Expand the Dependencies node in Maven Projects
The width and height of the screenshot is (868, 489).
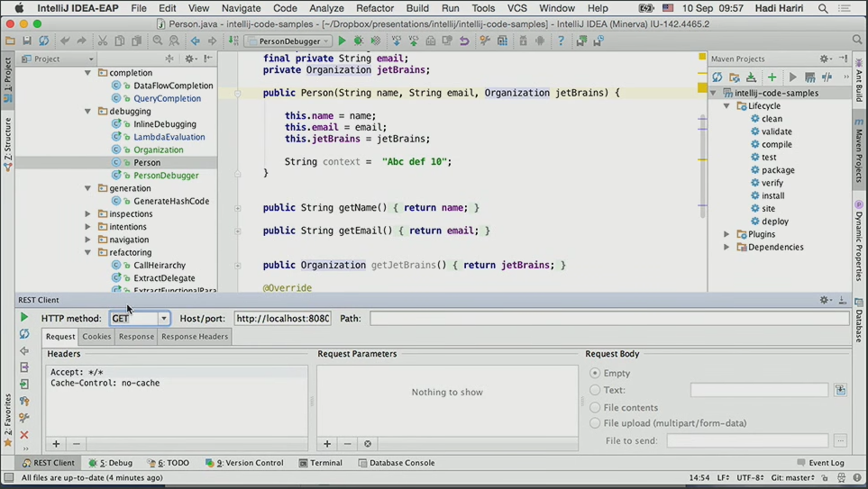coord(726,247)
